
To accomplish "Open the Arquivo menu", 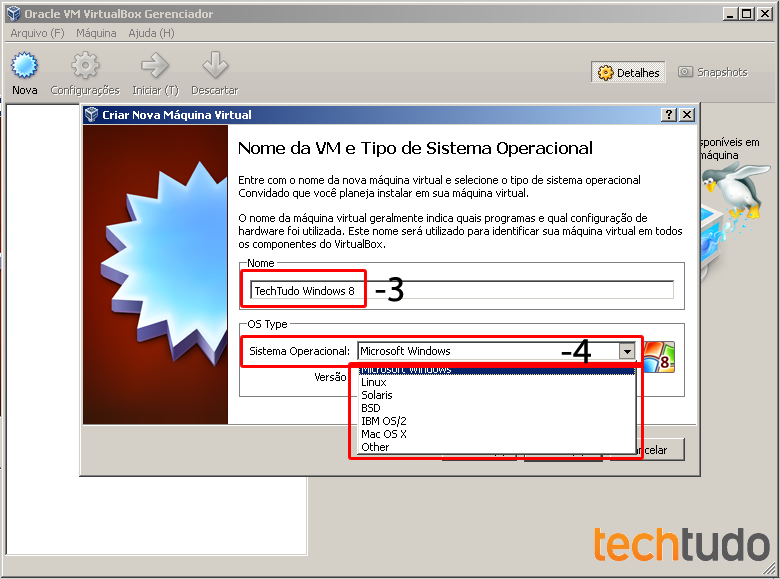I will point(37,33).
